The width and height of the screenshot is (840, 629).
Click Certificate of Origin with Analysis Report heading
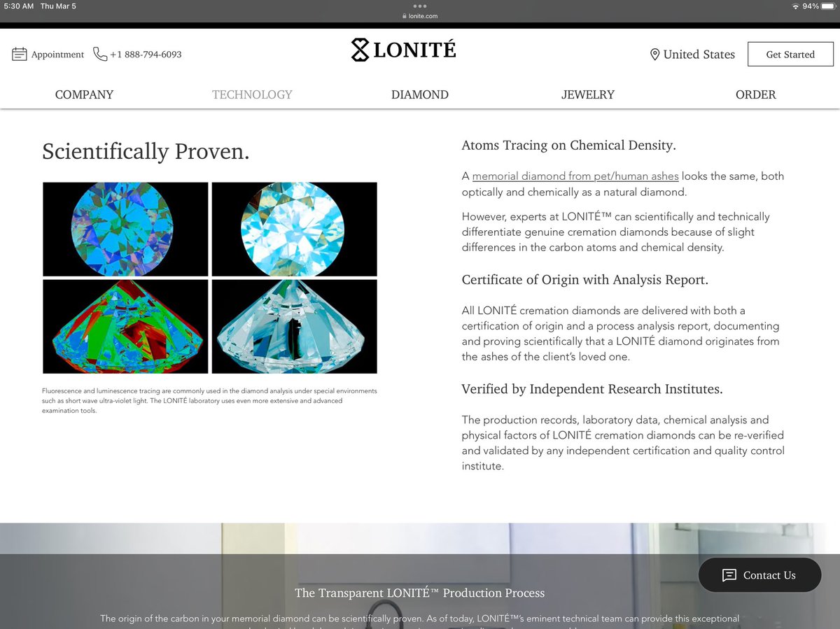tap(585, 280)
